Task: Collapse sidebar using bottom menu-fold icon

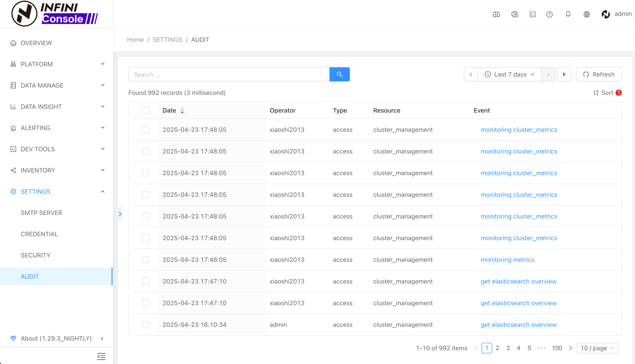Action: coord(101,356)
